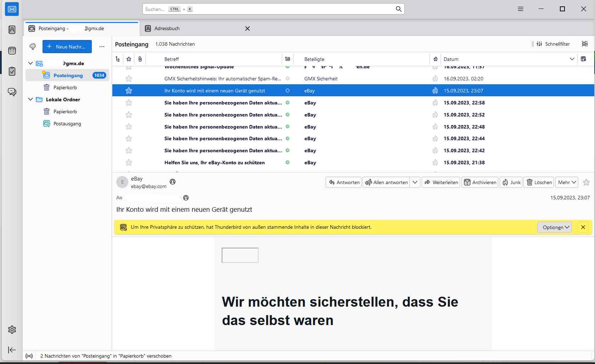Viewport: 595px width, 364px height.
Task: Select the Papierkorb folder under gmx.de account
Action: click(65, 87)
